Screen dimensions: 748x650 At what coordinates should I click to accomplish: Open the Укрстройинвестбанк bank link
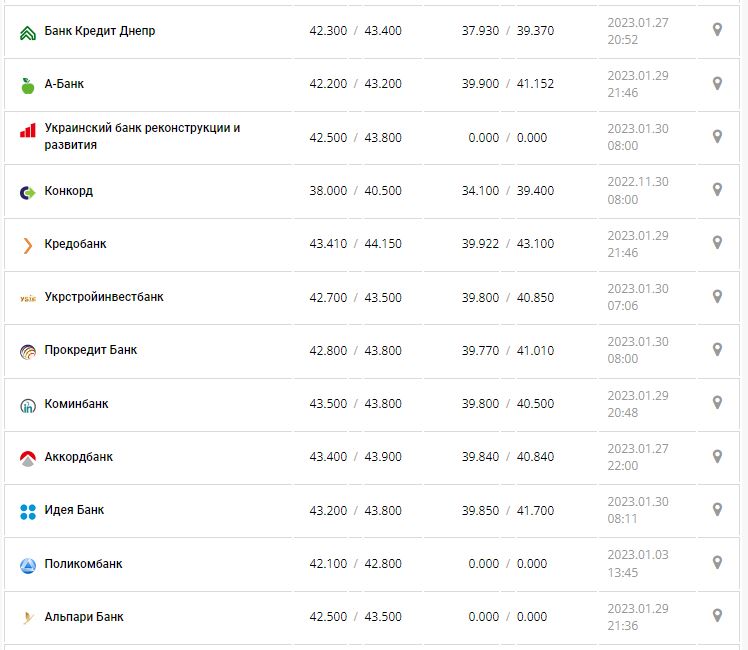click(104, 297)
